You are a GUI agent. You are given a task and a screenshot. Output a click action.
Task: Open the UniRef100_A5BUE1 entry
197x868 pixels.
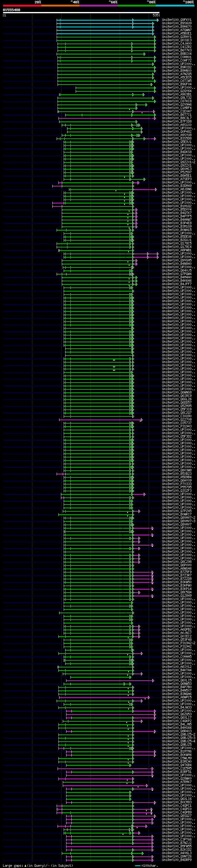coord(176,33)
